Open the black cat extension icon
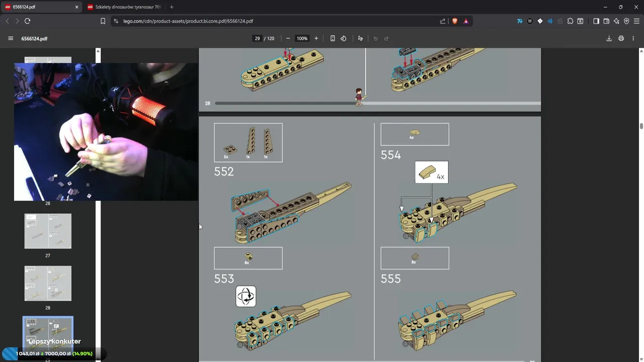The width and height of the screenshot is (644, 362). pyautogui.click(x=530, y=21)
